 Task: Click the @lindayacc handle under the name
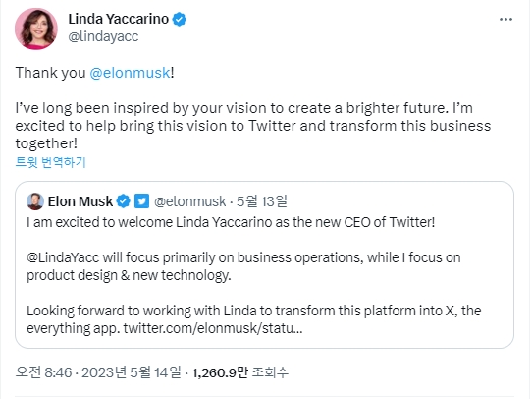tap(103, 36)
